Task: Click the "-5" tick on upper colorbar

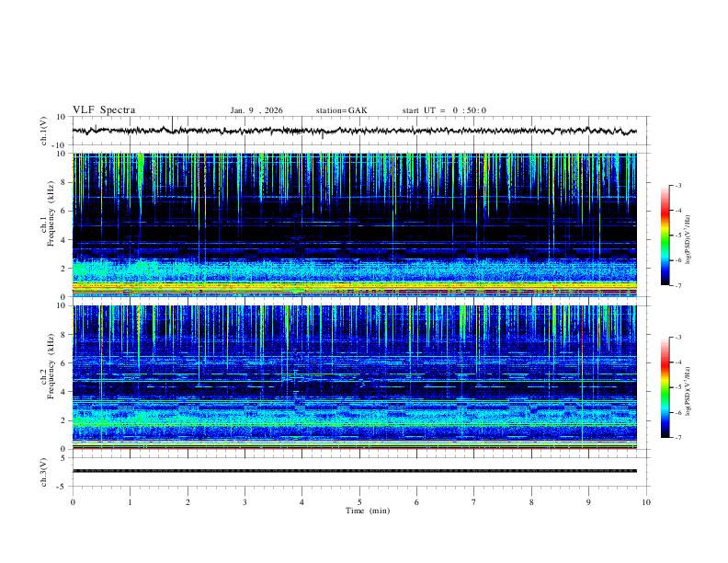Action: [x=677, y=236]
